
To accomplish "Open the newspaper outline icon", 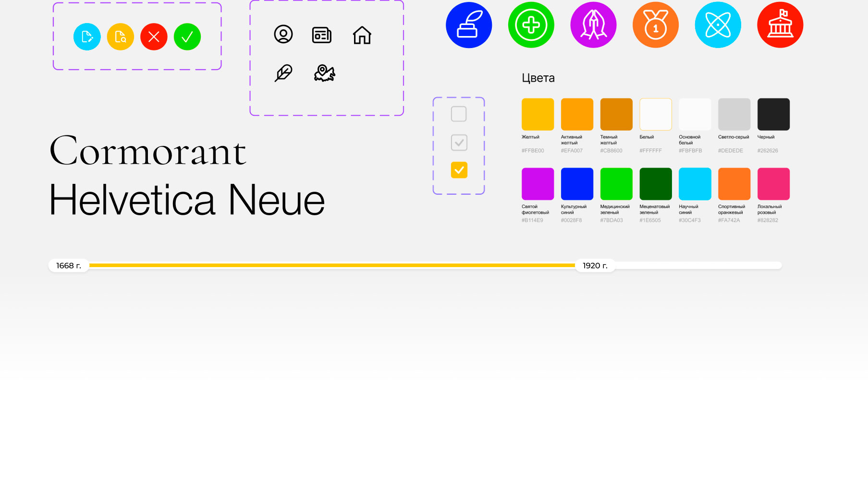I will click(322, 35).
